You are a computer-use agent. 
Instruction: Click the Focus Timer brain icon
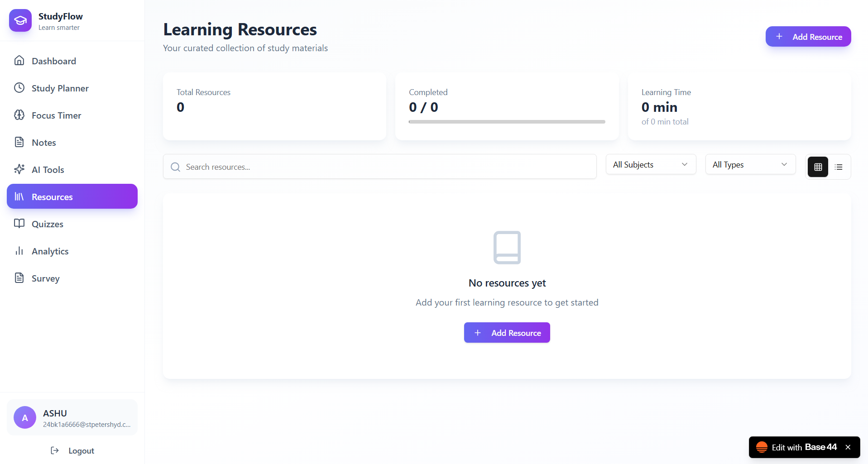click(19, 115)
